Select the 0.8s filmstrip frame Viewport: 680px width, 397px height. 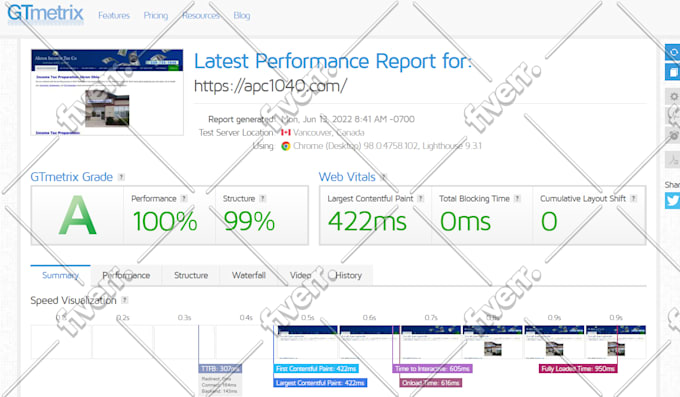pos(492,341)
